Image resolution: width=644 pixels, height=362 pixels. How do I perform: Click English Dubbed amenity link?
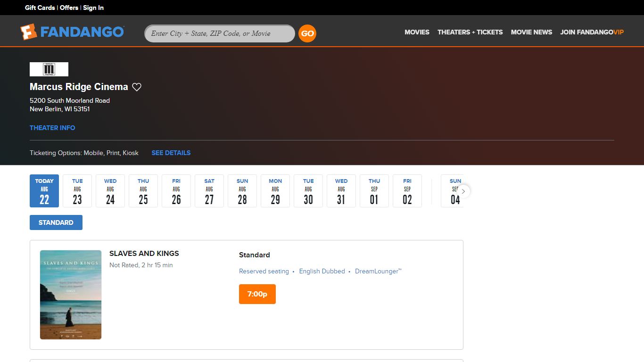click(322, 271)
